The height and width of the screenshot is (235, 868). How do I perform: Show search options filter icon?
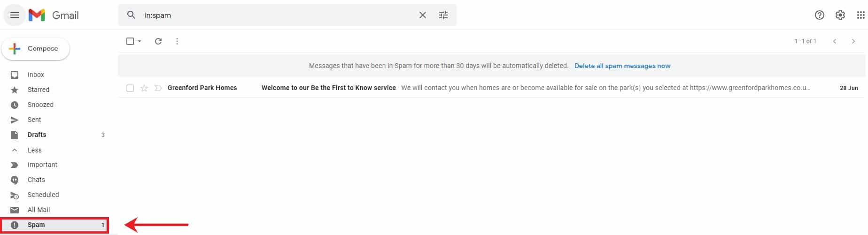click(443, 15)
